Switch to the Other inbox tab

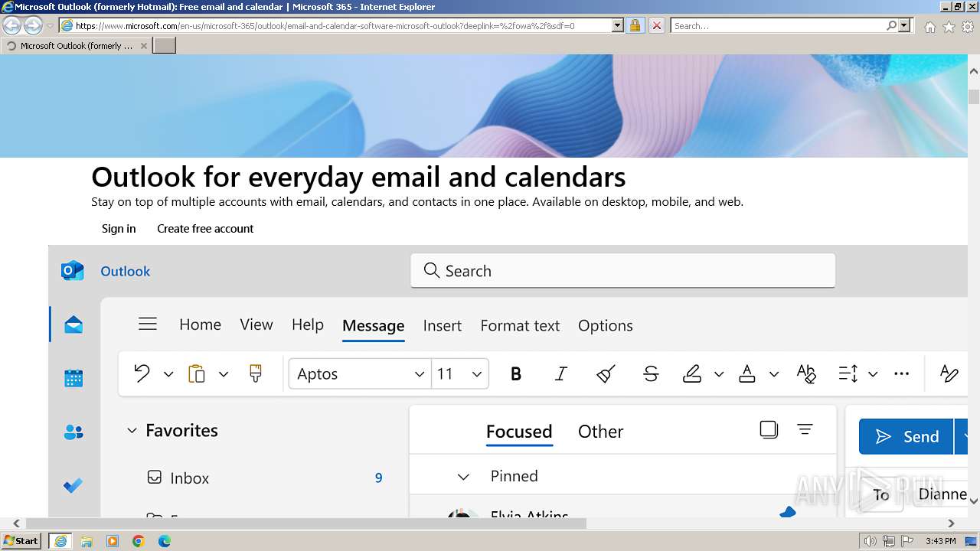click(x=601, y=432)
